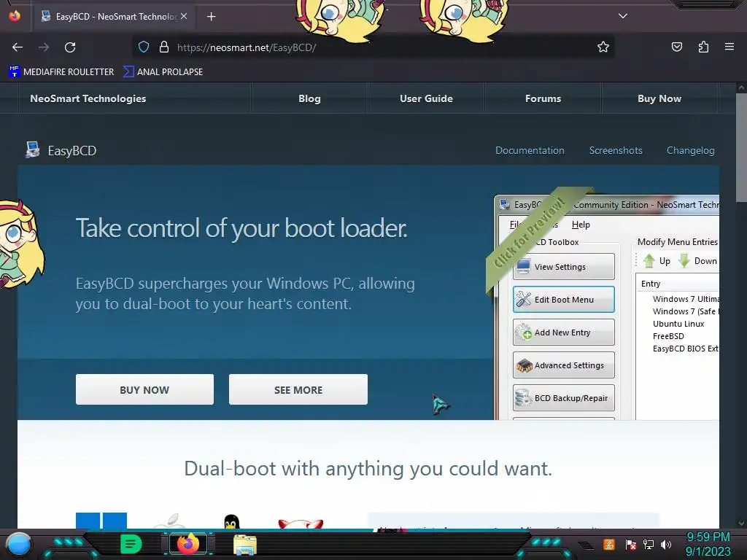
Task: Click Add New Entry in the preview
Action: 564,332
